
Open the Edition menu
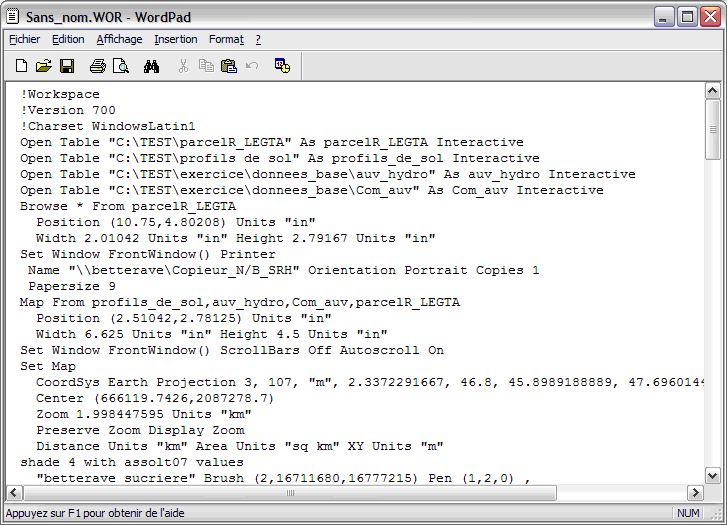tap(68, 39)
